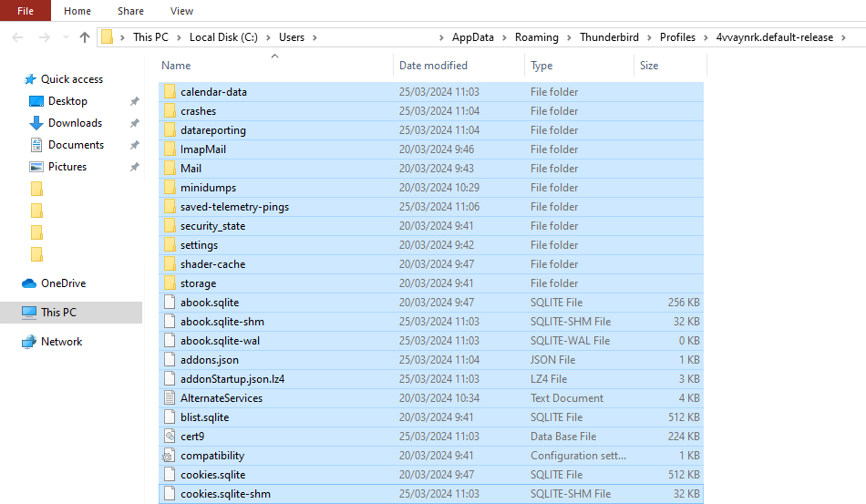The height and width of the screenshot is (504, 866).
Task: Select the abook.sqlite file icon
Action: (x=170, y=303)
